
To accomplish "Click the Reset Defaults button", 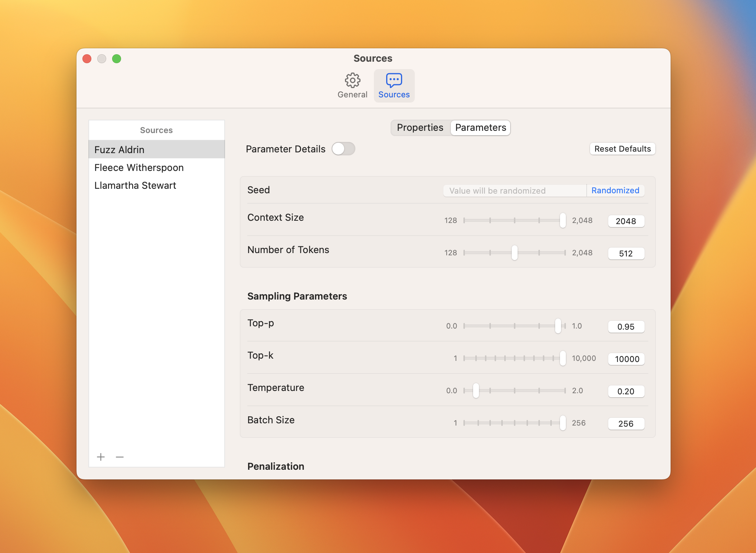I will tap(622, 149).
